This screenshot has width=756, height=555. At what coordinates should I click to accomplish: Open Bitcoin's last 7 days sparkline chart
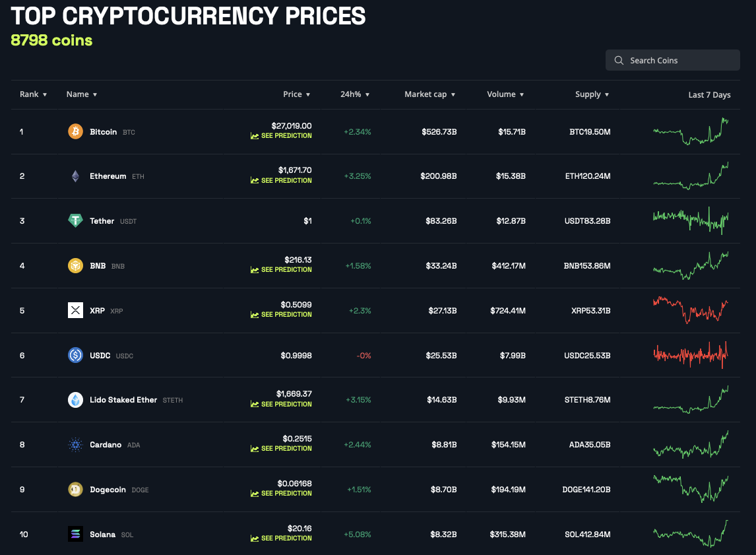pyautogui.click(x=691, y=131)
